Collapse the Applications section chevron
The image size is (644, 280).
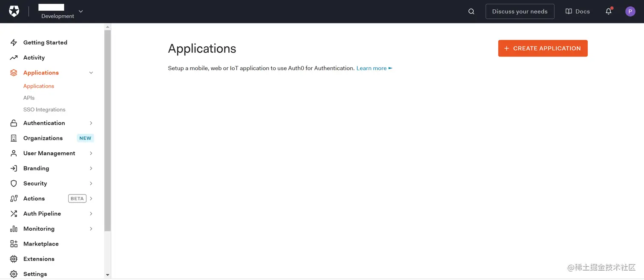91,72
